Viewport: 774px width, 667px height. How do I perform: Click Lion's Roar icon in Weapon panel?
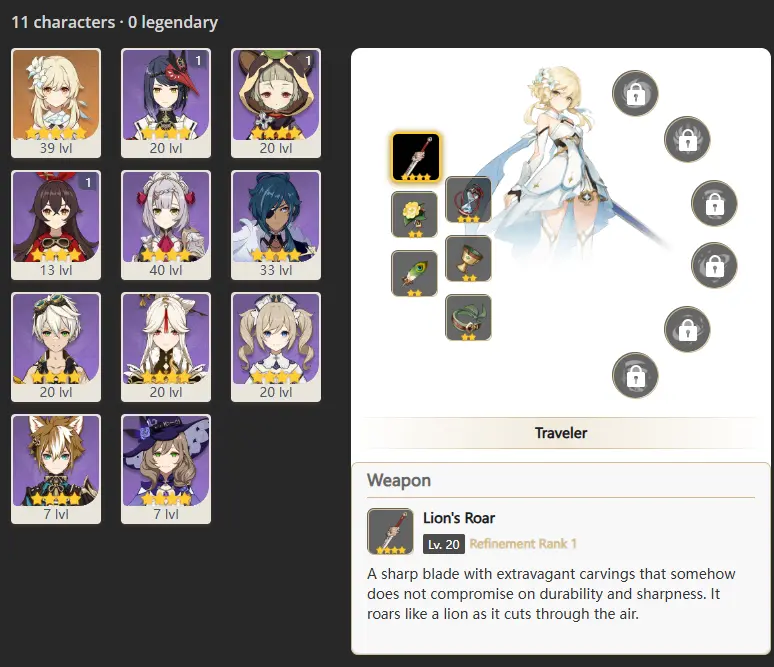click(x=390, y=531)
